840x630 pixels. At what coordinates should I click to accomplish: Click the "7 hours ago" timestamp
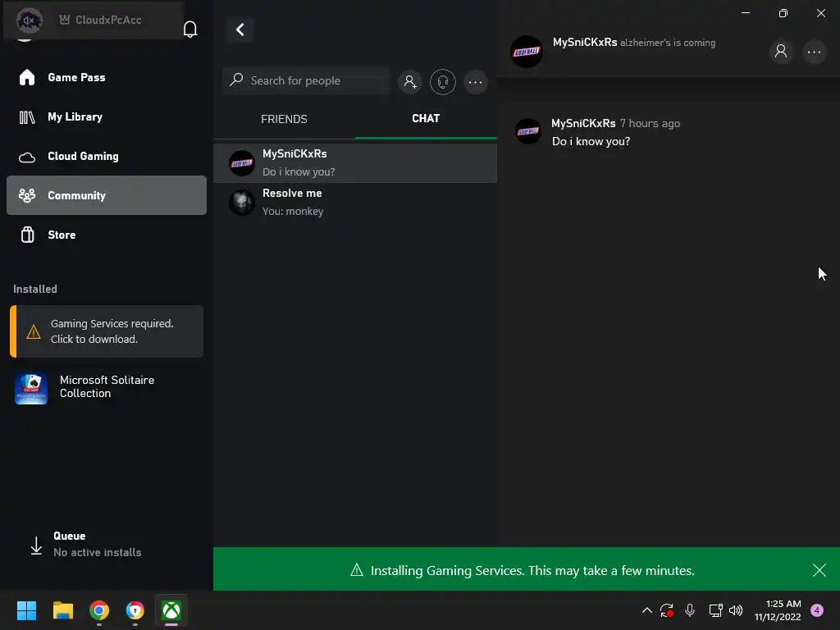(x=650, y=123)
